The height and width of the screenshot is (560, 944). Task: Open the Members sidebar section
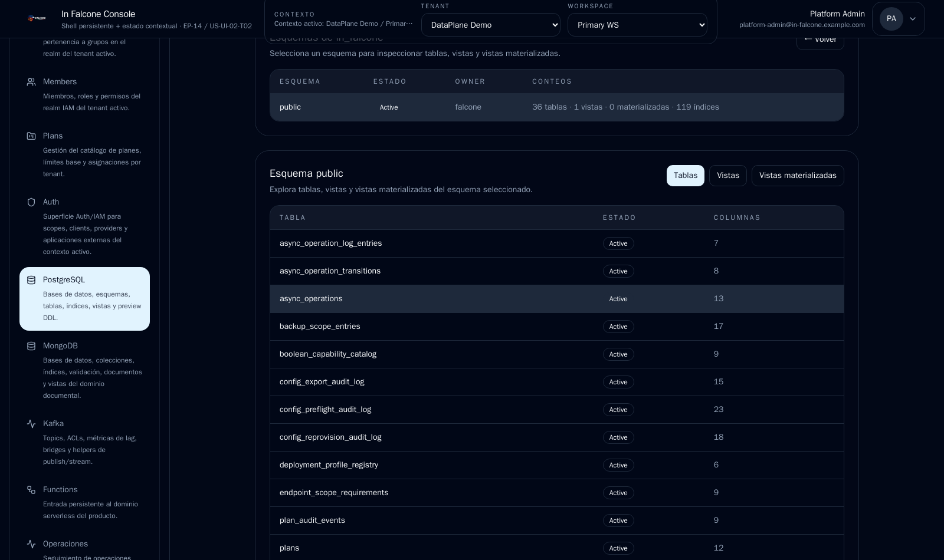[x=84, y=95]
